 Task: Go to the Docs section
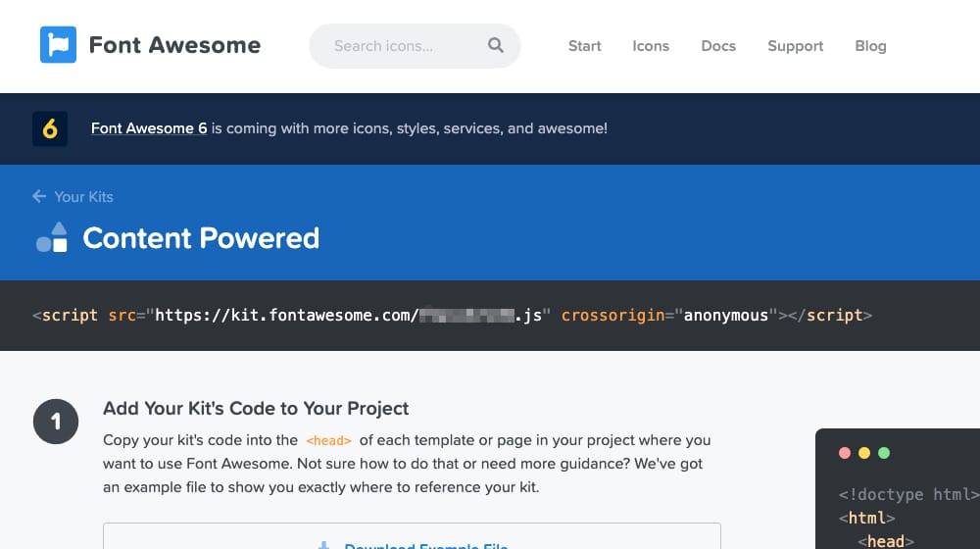click(x=718, y=46)
